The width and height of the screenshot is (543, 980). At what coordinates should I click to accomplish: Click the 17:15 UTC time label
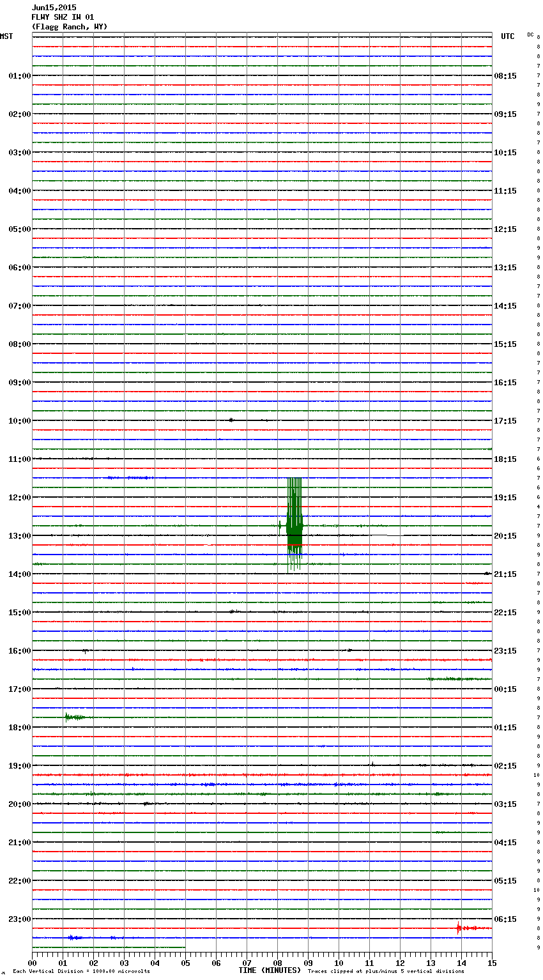pyautogui.click(x=505, y=421)
